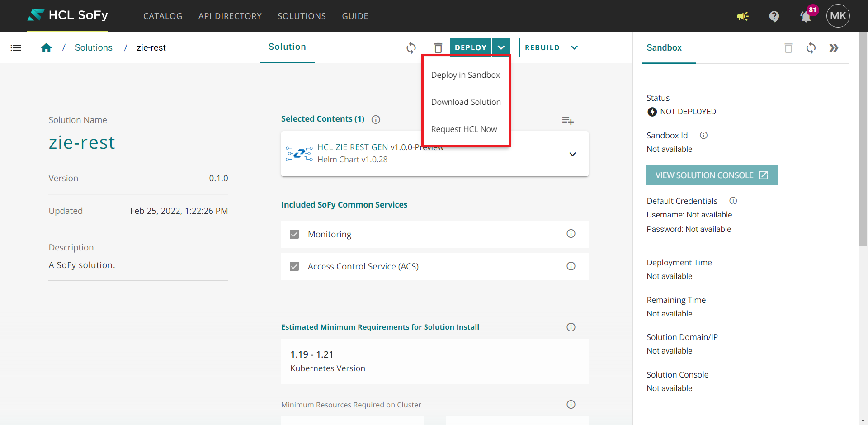Show info for Monitoring service

(571, 234)
